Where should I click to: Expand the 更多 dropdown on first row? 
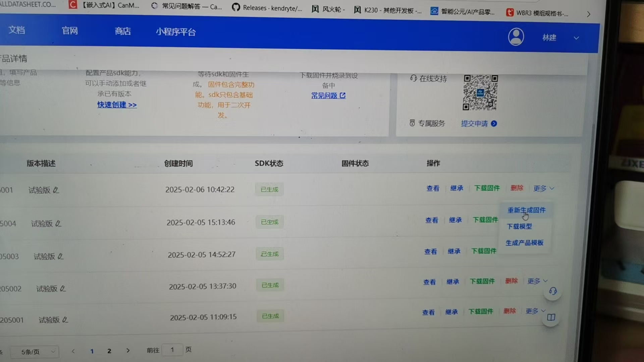[x=543, y=188]
